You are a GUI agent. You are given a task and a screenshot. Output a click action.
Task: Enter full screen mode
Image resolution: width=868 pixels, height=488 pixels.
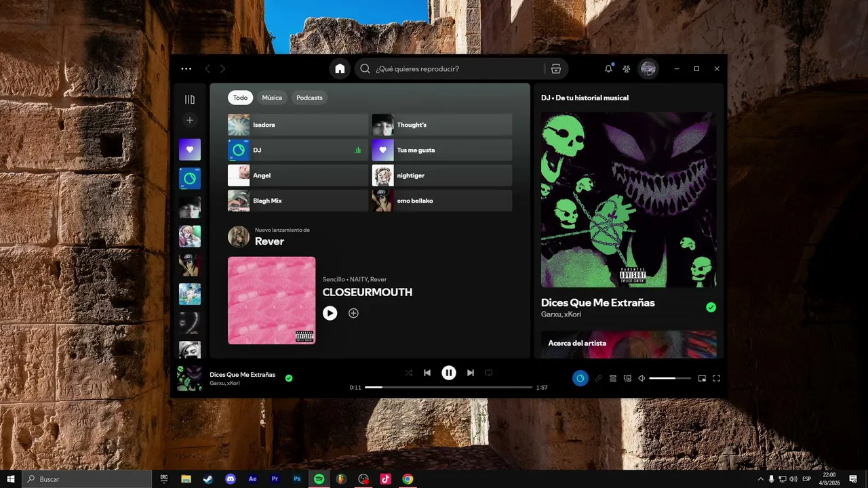[716, 378]
